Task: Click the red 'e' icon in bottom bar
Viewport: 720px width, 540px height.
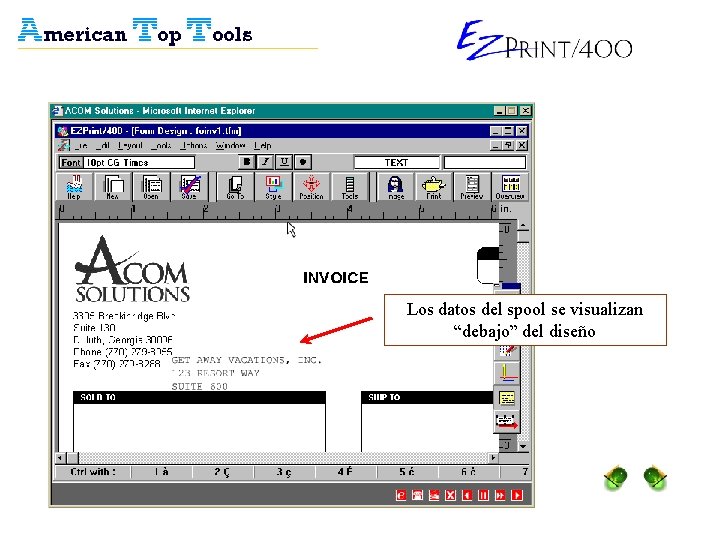Action: tap(401, 495)
